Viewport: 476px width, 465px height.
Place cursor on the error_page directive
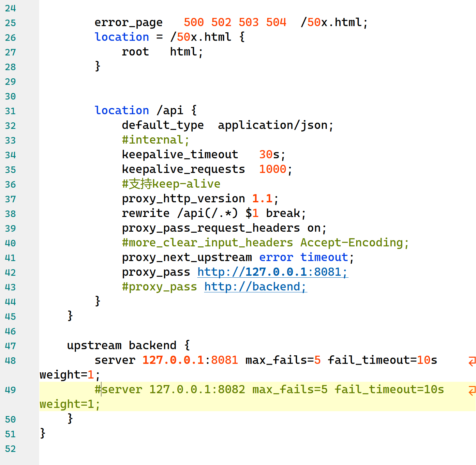pos(128,23)
